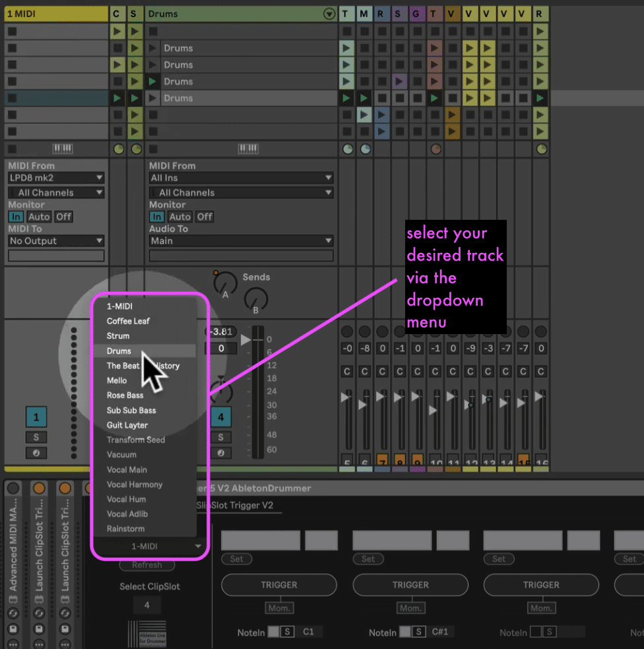This screenshot has height=649, width=644.
Task: Open the Audio To Main dropdown
Action: 241,241
